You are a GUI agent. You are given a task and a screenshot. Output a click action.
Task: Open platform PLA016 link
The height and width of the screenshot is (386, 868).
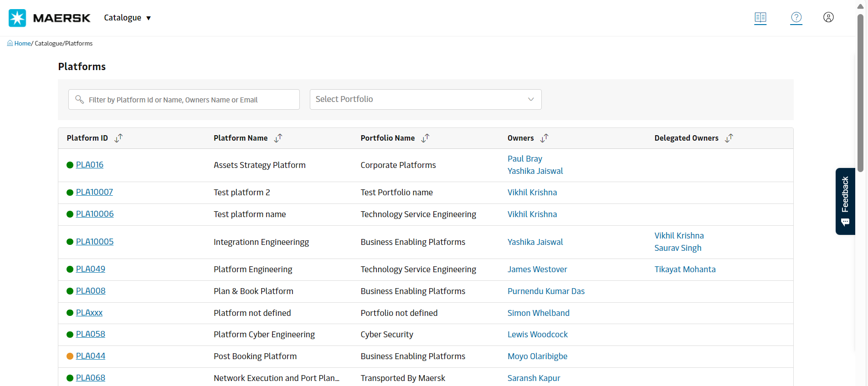click(90, 165)
